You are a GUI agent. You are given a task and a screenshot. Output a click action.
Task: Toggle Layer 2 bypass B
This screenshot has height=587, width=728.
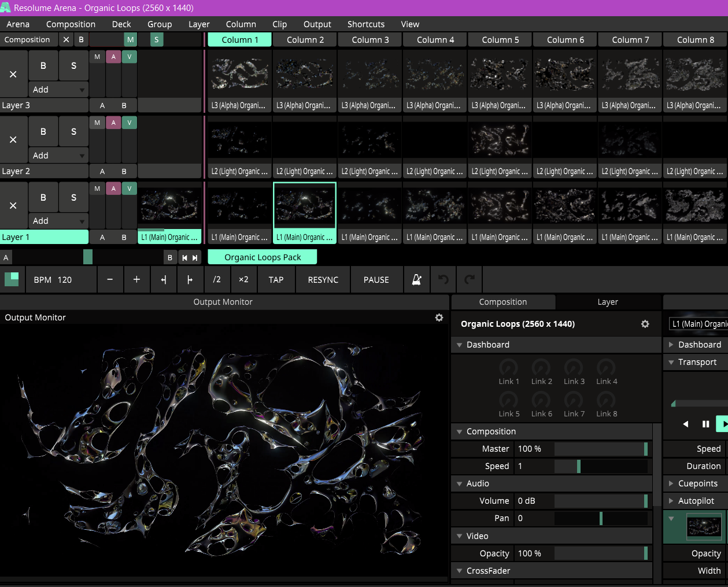[43, 131]
